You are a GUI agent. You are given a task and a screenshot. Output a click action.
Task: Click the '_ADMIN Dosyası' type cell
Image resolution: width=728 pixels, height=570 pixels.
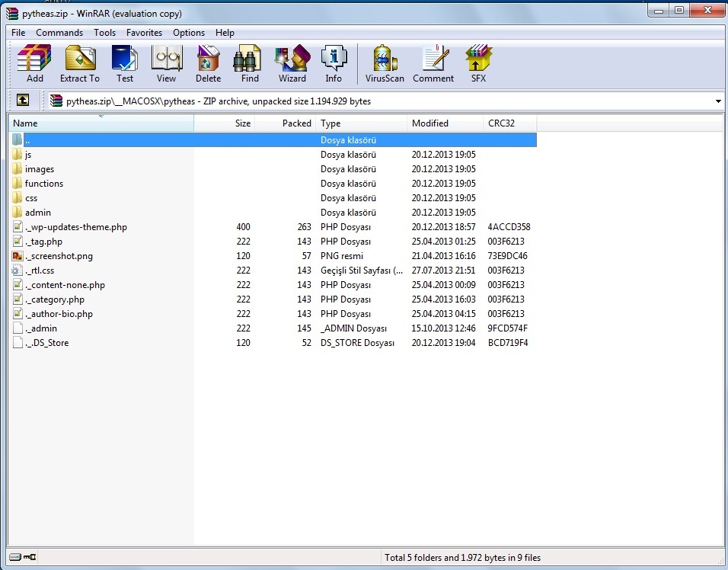pyautogui.click(x=353, y=328)
